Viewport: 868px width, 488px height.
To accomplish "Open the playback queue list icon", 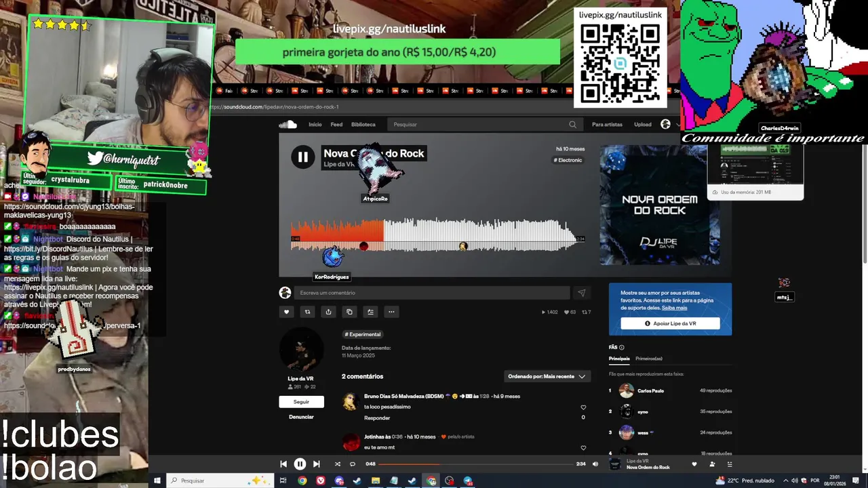I will click(x=730, y=464).
